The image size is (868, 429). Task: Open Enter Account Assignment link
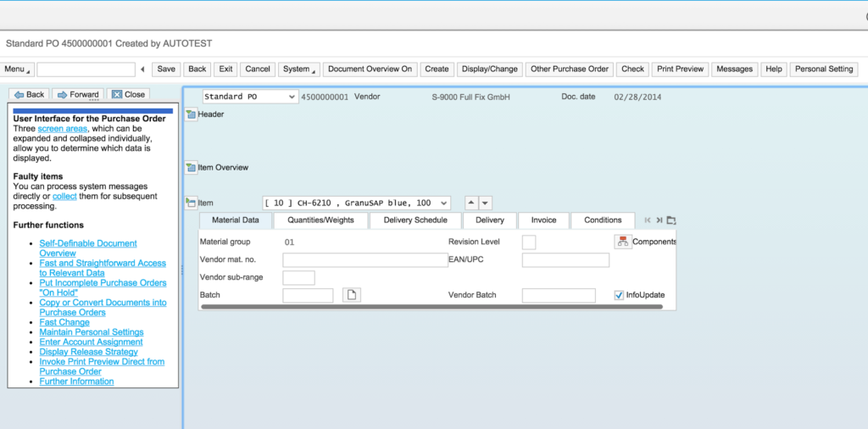pyautogui.click(x=91, y=342)
